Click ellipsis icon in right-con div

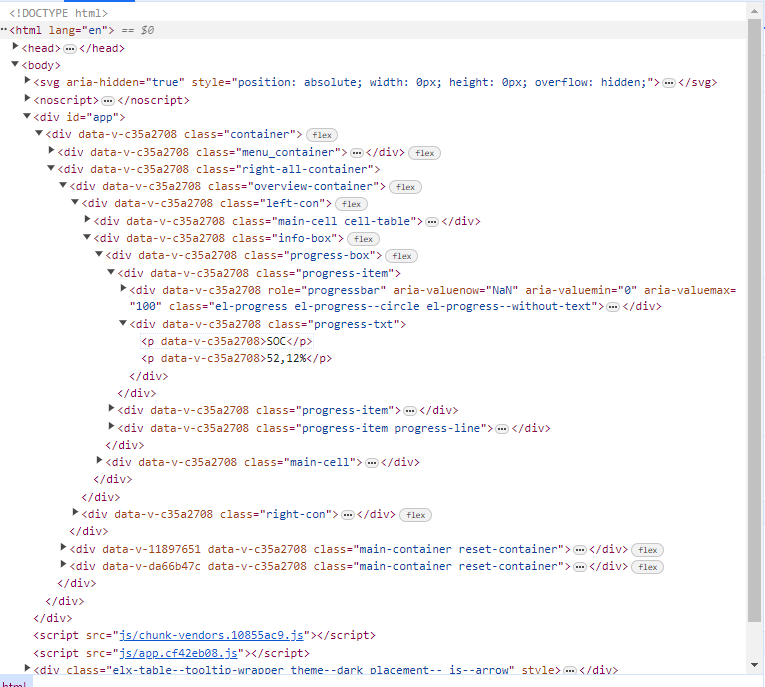tap(348, 515)
